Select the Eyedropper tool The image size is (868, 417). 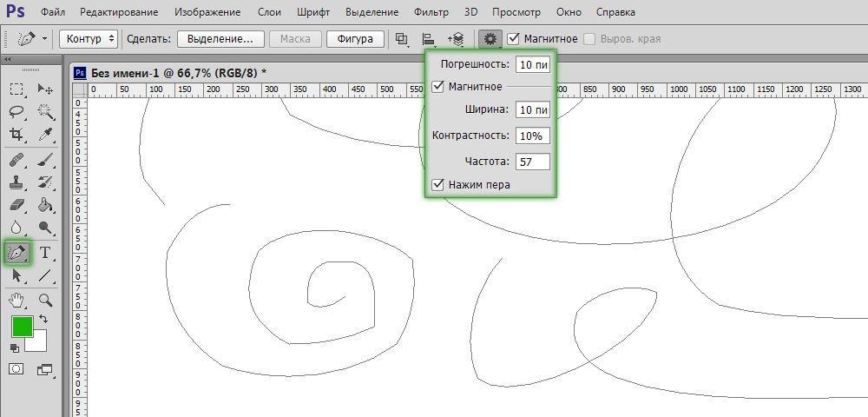click(45, 134)
